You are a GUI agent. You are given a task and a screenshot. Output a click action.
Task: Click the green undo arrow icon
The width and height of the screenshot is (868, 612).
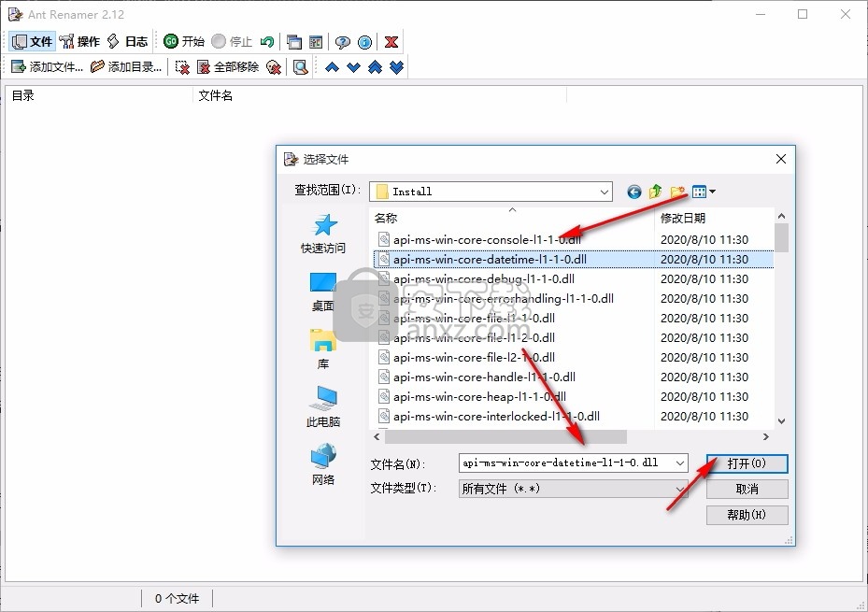click(267, 41)
